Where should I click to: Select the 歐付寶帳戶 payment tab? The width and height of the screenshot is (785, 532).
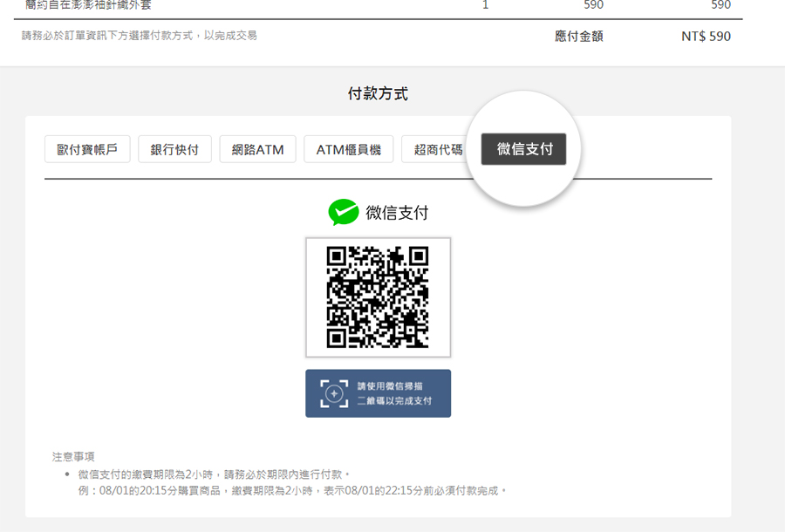click(87, 149)
